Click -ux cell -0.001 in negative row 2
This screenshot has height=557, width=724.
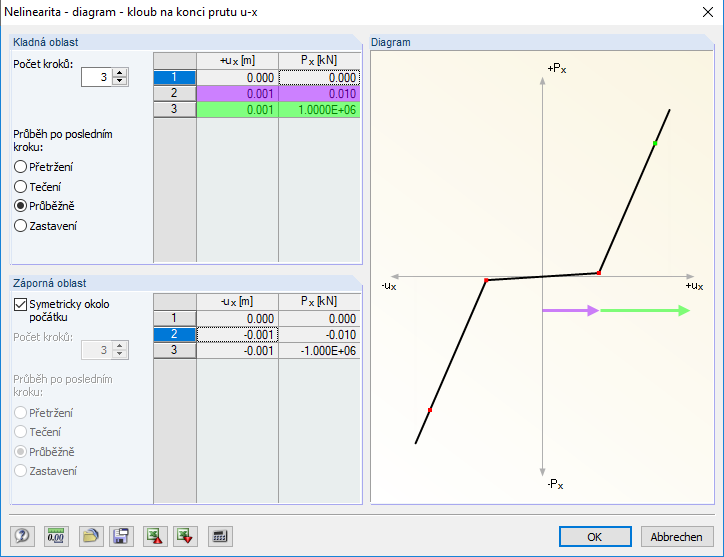point(237,335)
